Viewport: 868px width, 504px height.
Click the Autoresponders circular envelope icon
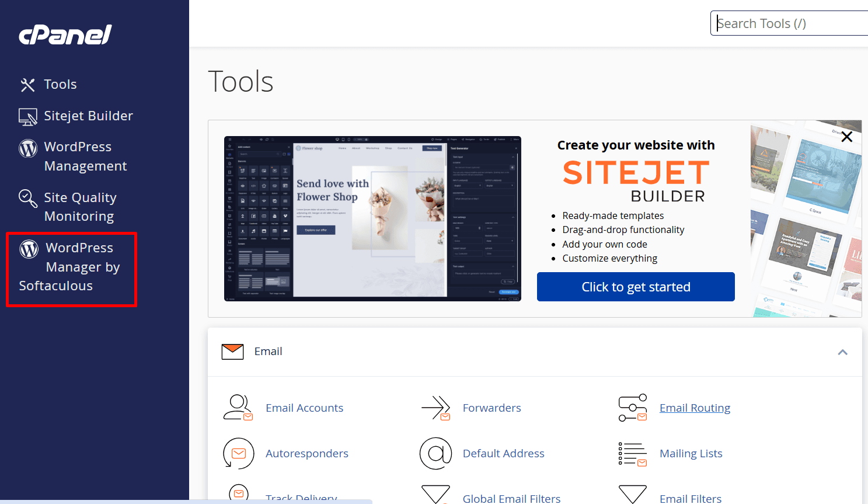coord(239,453)
